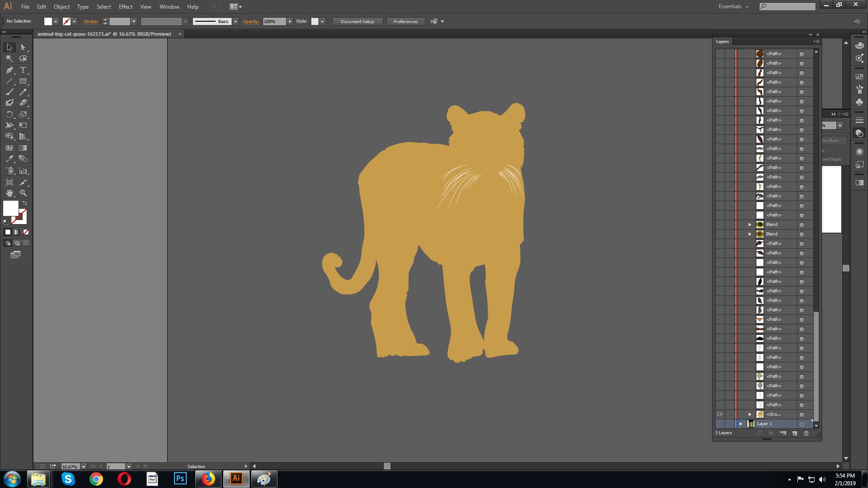868x488 pixels.
Task: Open the stroke weight dropdown
Action: (134, 21)
